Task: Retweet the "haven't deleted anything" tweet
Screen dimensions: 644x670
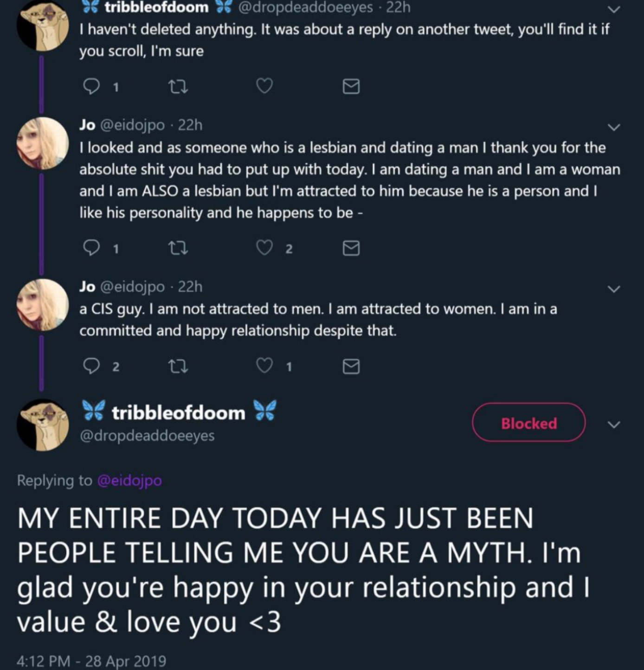Action: [178, 86]
